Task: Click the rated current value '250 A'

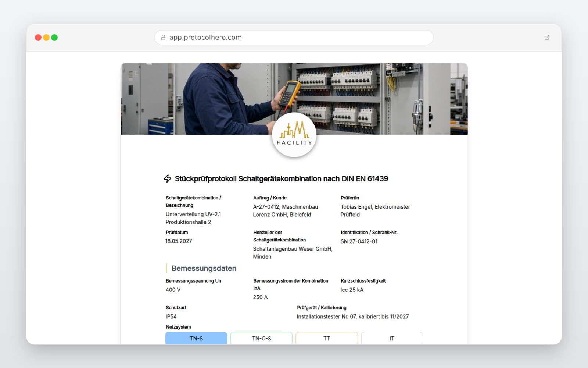Action: tap(260, 297)
